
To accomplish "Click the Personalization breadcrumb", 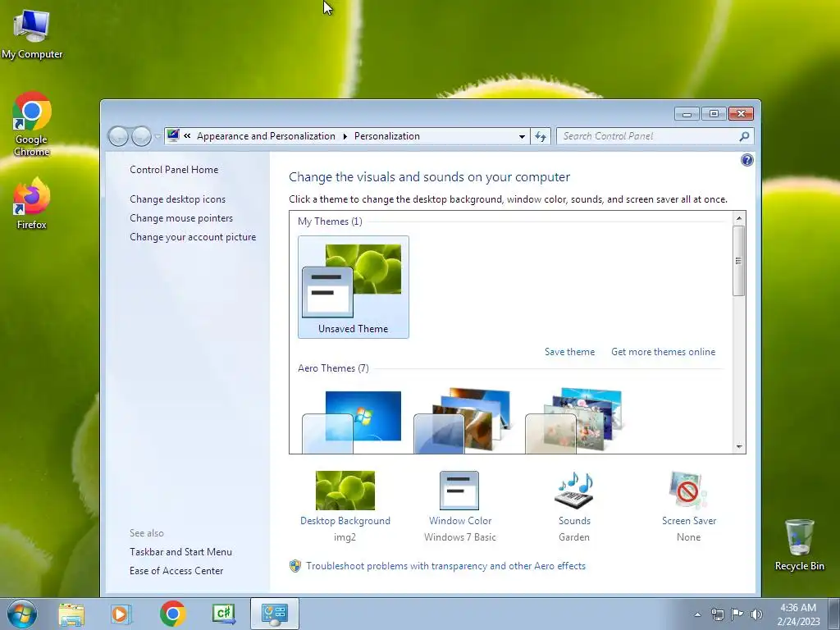I will click(x=387, y=136).
